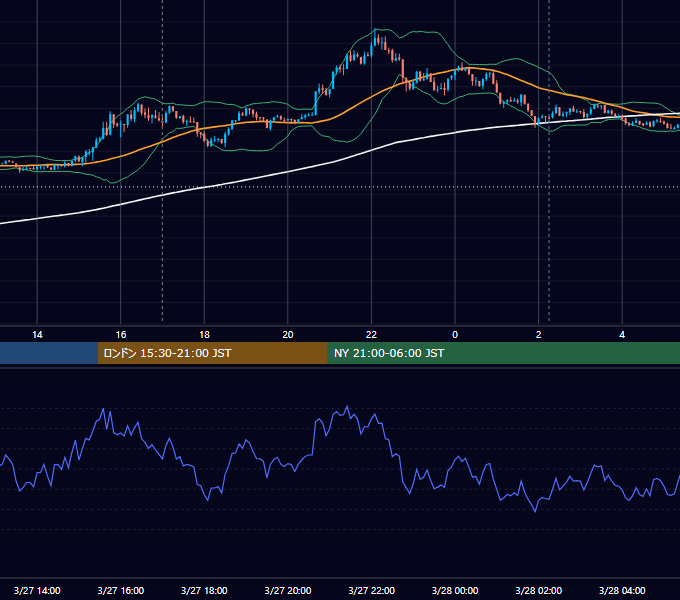Click the 3/27 16:00 date label
The width and height of the screenshot is (680, 600).
tap(121, 590)
